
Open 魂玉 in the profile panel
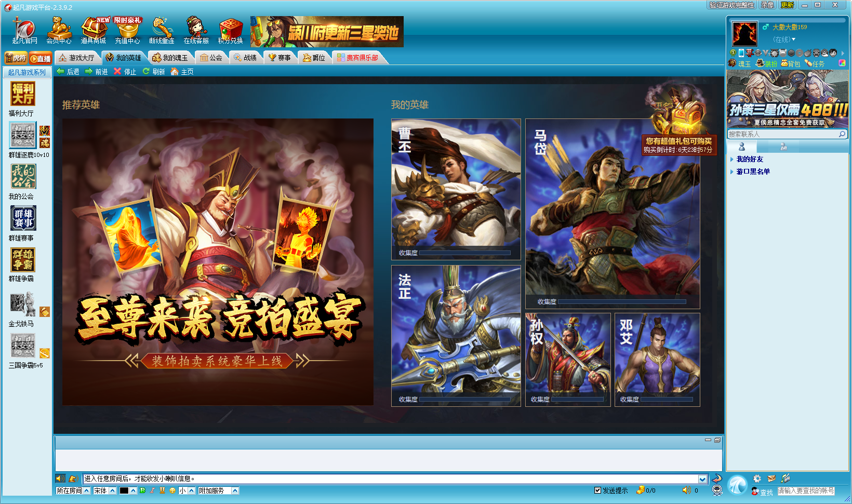coord(739,63)
